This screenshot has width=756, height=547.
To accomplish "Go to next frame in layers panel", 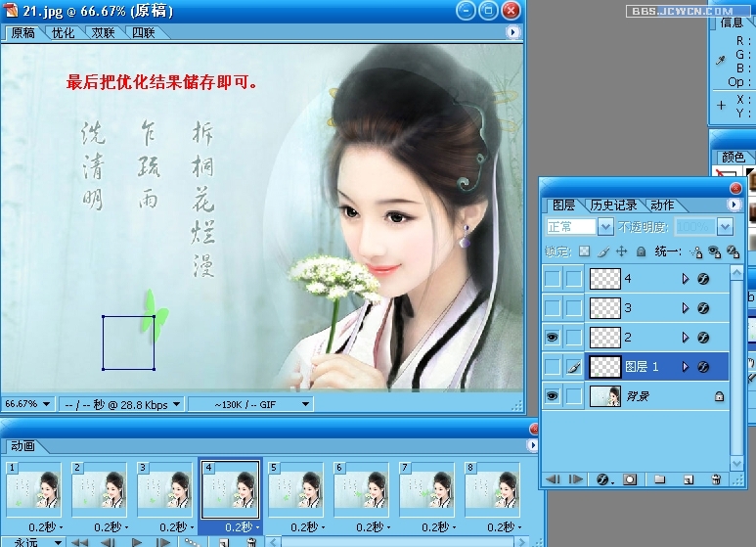I will [576, 479].
